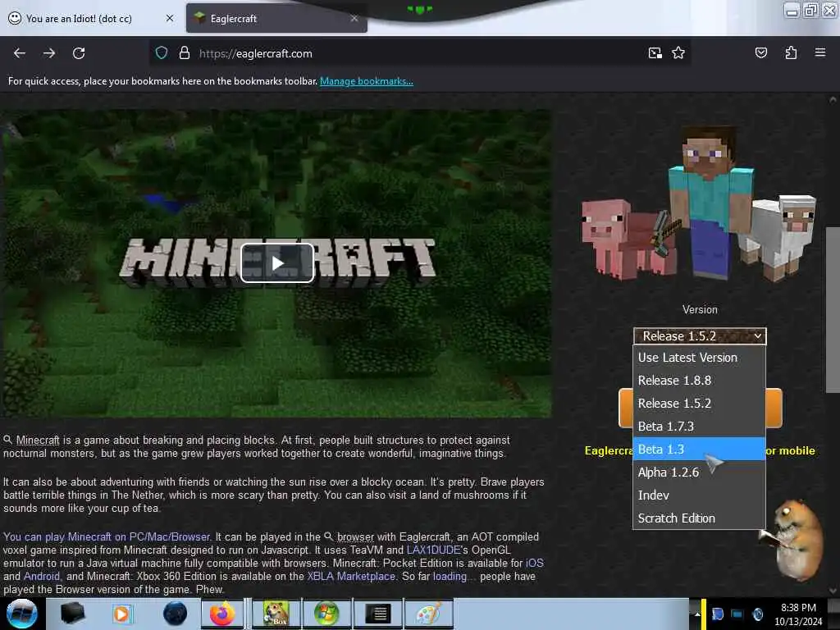Image resolution: width=840 pixels, height=630 pixels.
Task: Click the hamster image at bottom right
Action: click(x=793, y=539)
